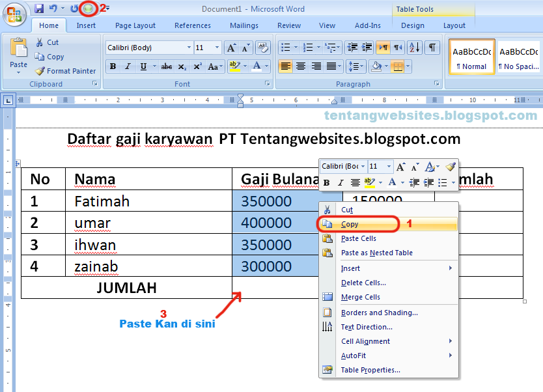This screenshot has width=543, height=392.
Task: Open the Insert ribbon tab
Action: click(86, 25)
